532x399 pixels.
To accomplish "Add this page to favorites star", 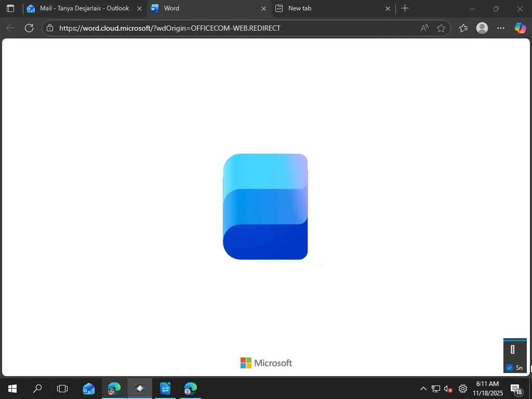I will [x=441, y=28].
